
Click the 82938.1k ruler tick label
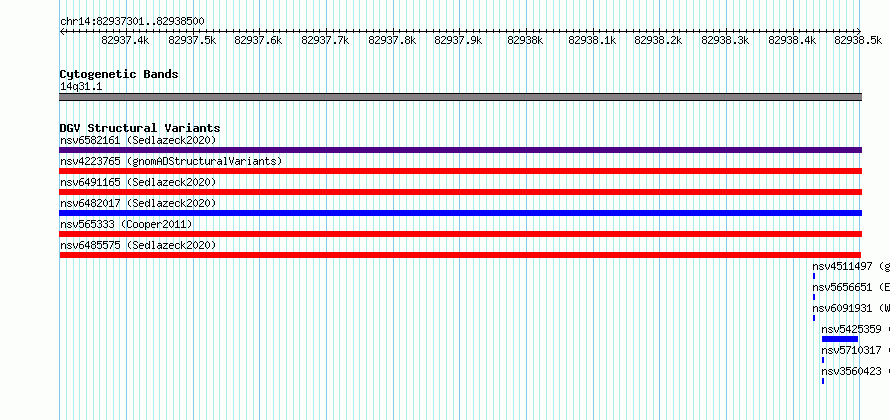[x=592, y=40]
